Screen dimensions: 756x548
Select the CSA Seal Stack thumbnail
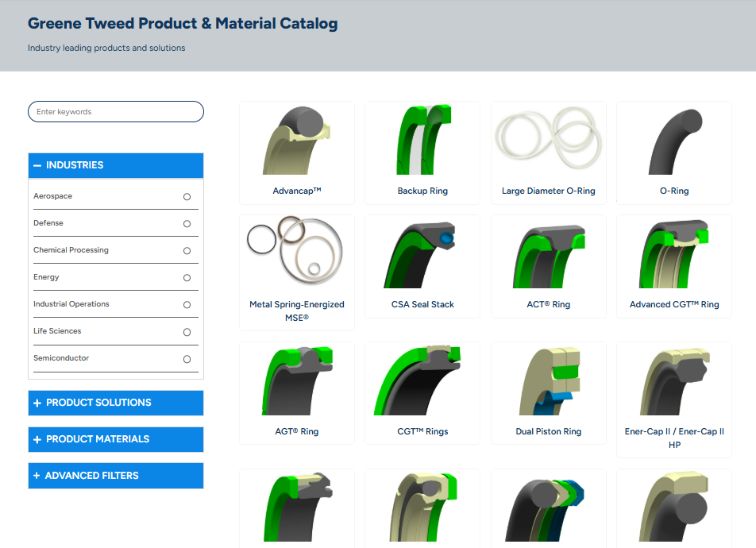(x=422, y=253)
